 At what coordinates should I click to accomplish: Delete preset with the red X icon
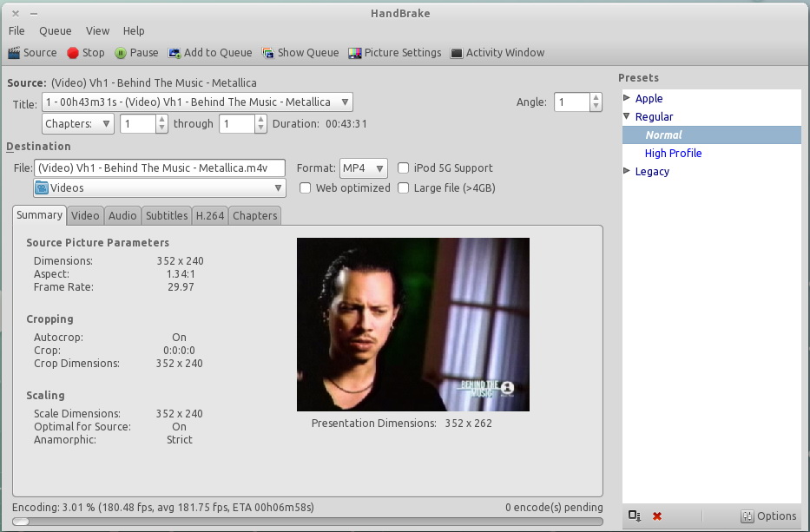click(657, 516)
